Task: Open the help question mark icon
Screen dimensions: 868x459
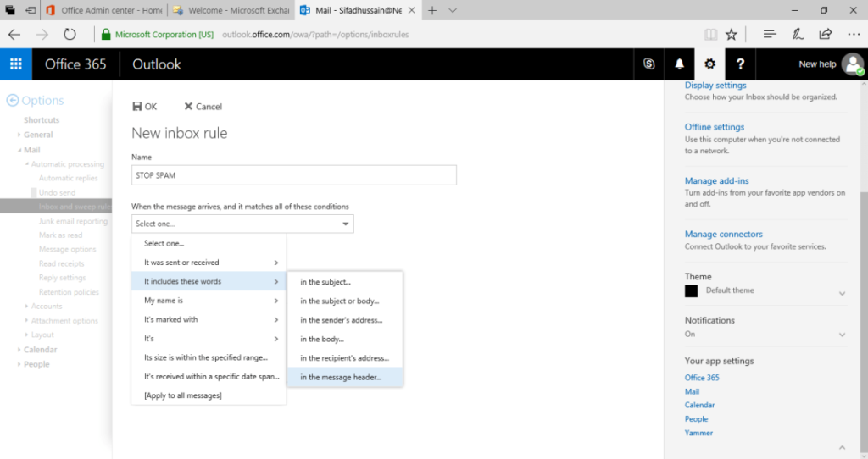Action: pyautogui.click(x=740, y=64)
